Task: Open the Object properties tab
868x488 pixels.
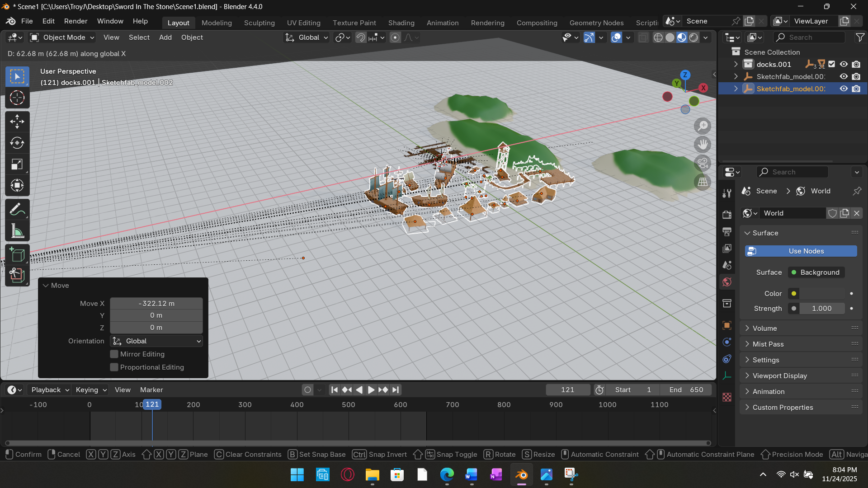Action: point(727,325)
